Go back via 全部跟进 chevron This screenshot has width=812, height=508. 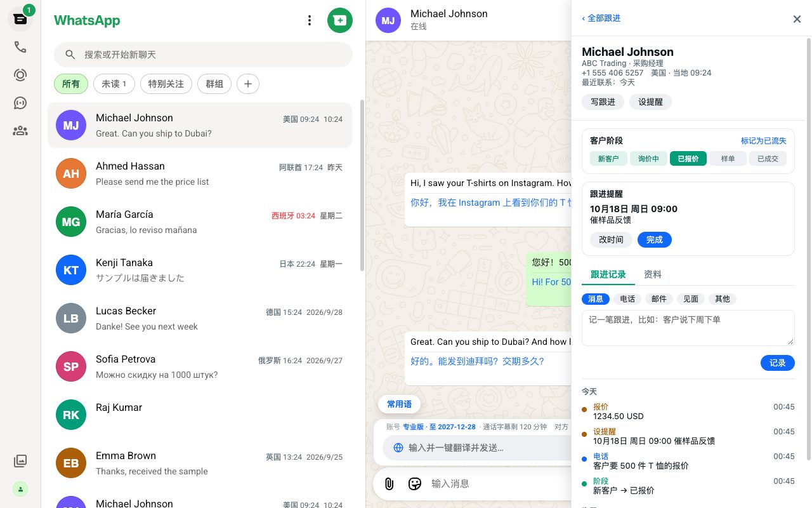tap(601, 18)
